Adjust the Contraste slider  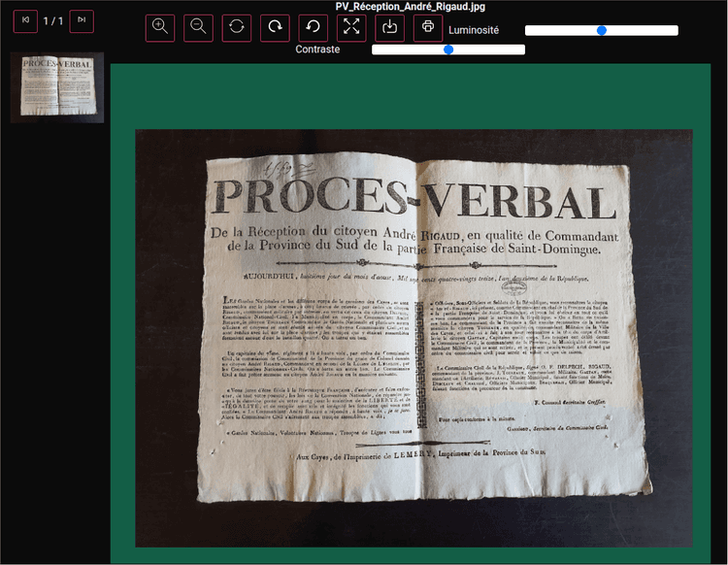click(448, 50)
